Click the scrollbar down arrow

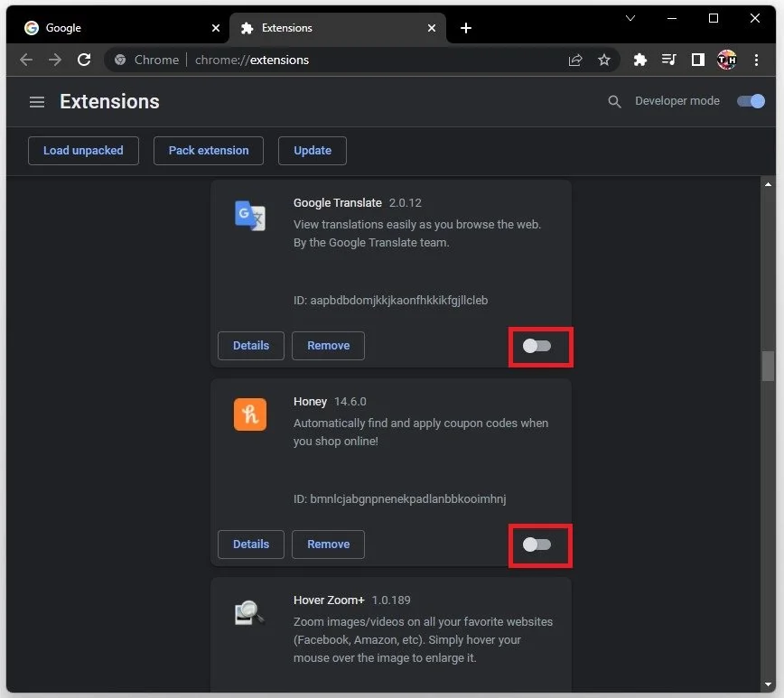point(768,684)
